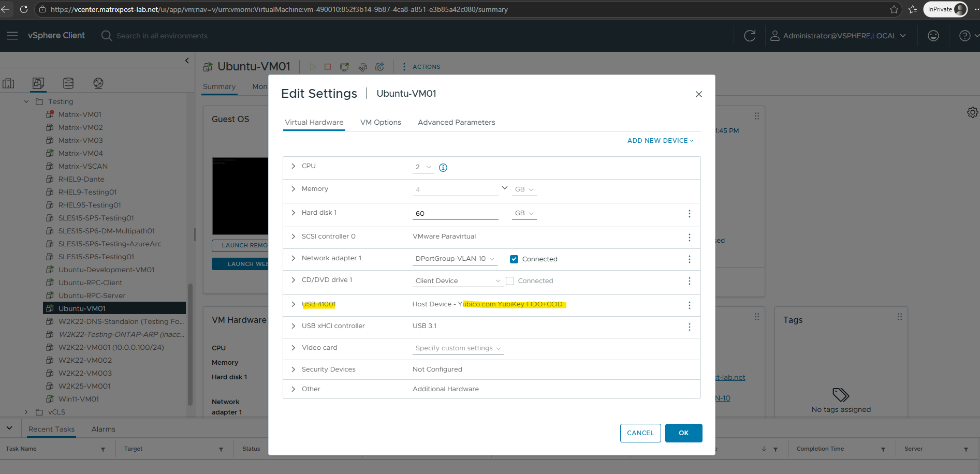Open the CPU count dropdown
The width and height of the screenshot is (980, 474).
click(x=423, y=167)
